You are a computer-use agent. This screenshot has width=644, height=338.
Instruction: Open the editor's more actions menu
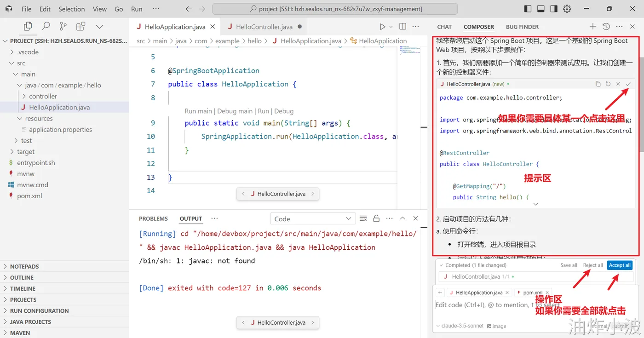point(416,27)
